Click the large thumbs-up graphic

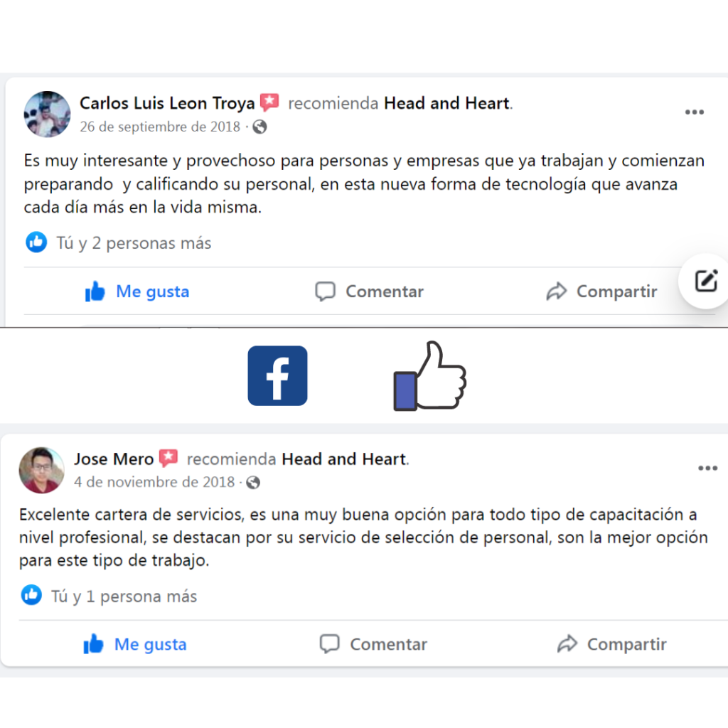[430, 375]
